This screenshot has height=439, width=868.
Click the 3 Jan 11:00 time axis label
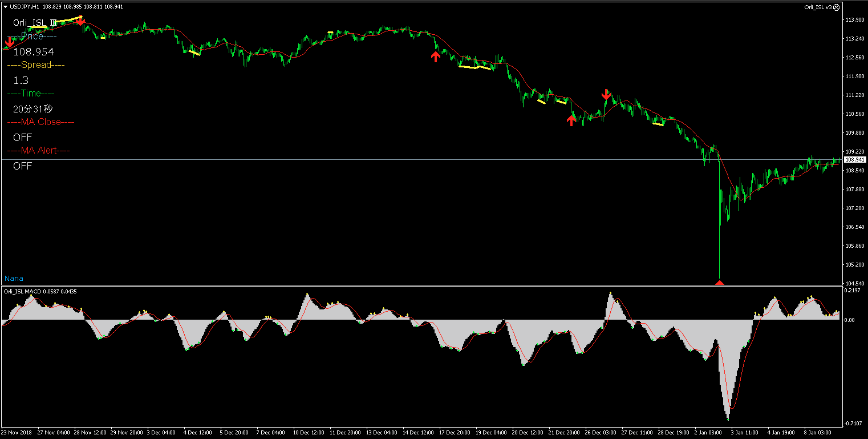(744, 433)
